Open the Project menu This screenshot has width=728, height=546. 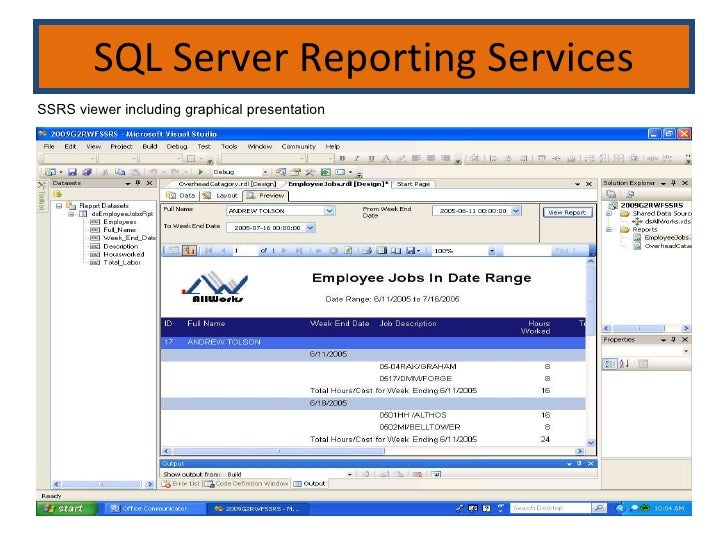(121, 147)
